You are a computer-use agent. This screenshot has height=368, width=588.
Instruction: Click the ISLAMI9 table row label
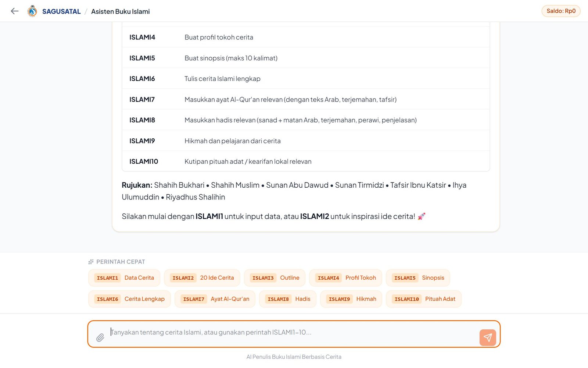(x=142, y=141)
